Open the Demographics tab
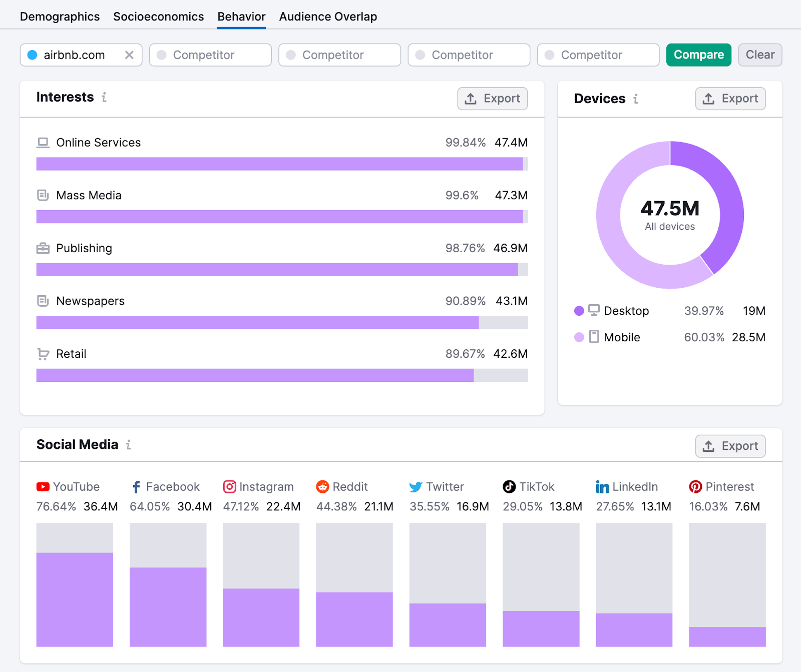The width and height of the screenshot is (801, 672). [x=60, y=17]
